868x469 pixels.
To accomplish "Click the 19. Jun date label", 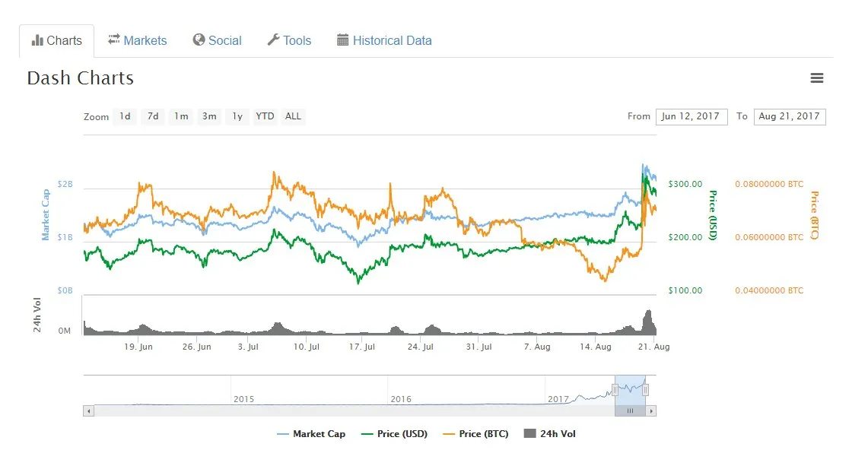I will pyautogui.click(x=138, y=347).
